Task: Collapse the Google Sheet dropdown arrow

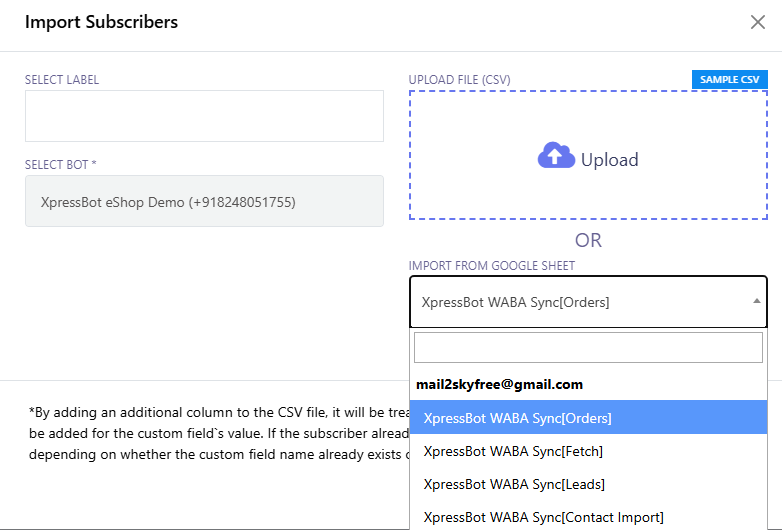Action: pyautogui.click(x=755, y=301)
